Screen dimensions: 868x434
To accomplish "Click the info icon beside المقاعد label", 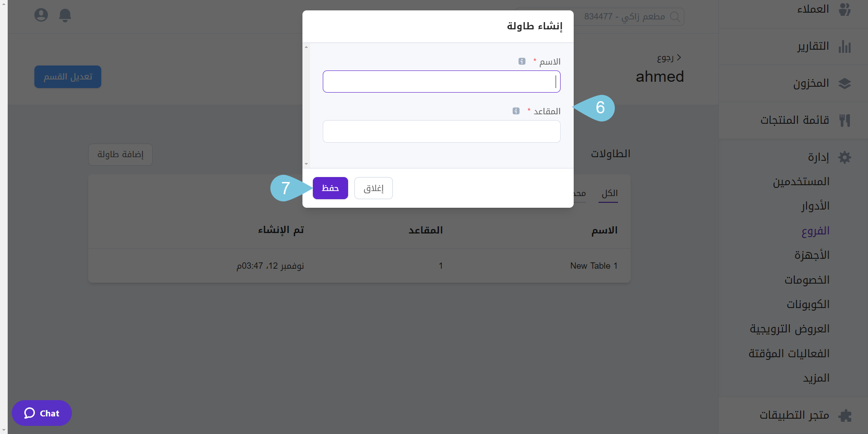I will click(x=515, y=111).
